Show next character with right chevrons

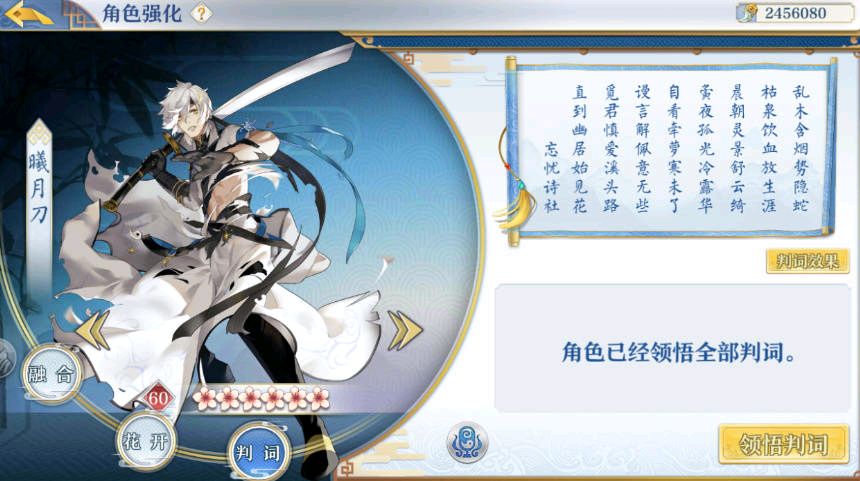click(405, 331)
